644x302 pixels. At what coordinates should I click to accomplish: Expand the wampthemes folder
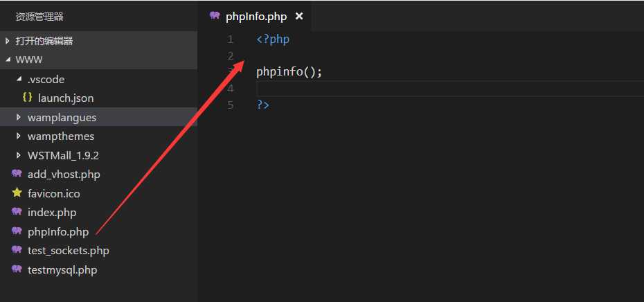tap(19, 136)
